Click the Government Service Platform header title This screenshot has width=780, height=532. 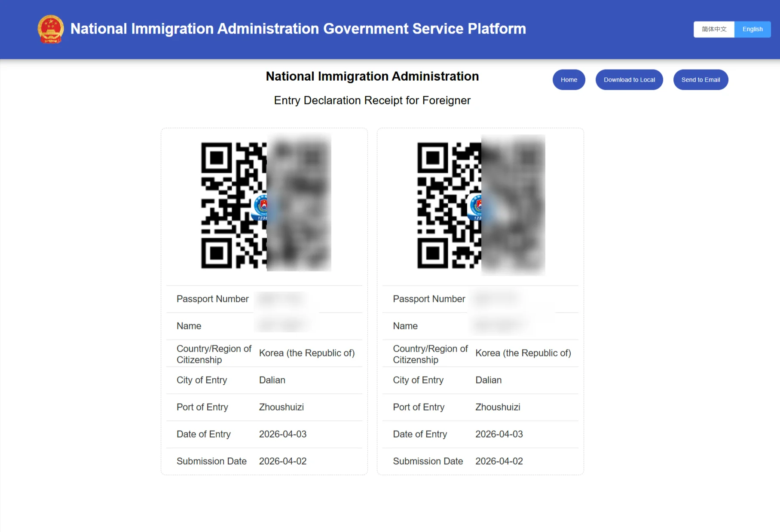click(x=298, y=29)
